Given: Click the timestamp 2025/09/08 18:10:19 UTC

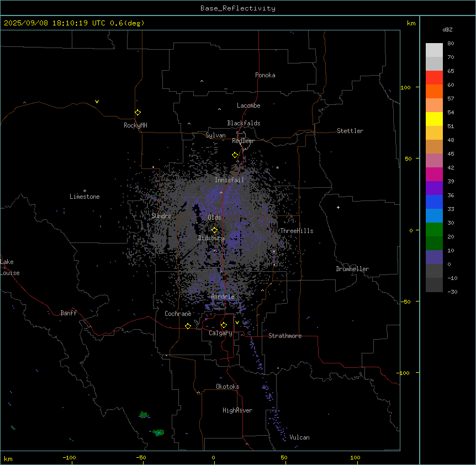Looking at the screenshot, I should click(54, 23).
